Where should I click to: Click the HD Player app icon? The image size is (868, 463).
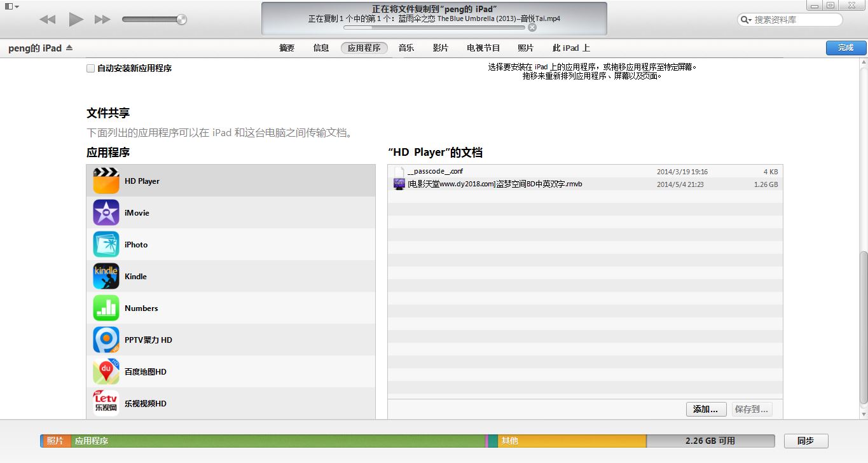point(106,181)
